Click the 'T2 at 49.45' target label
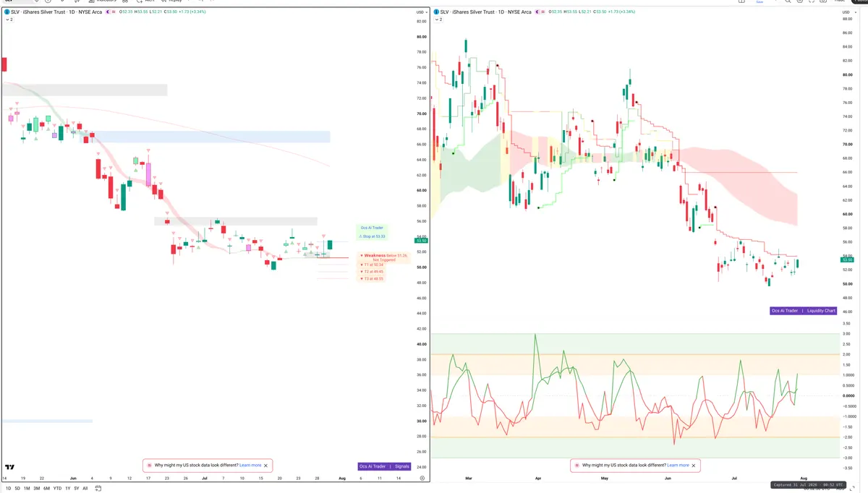The image size is (868, 493). pyautogui.click(x=372, y=272)
